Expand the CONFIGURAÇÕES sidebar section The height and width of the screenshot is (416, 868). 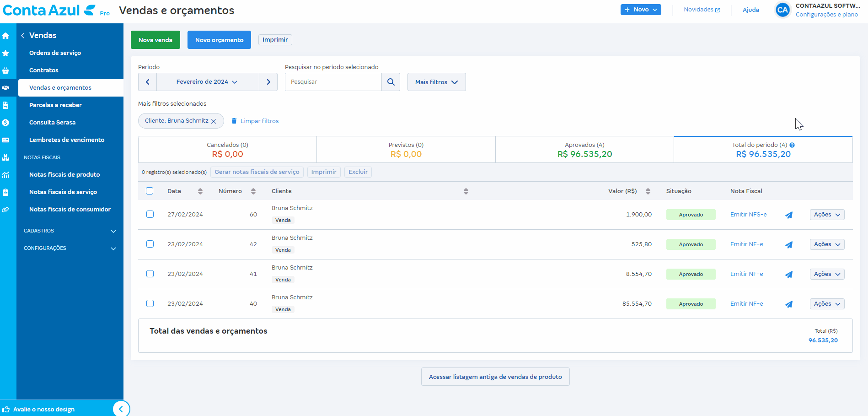click(70, 248)
